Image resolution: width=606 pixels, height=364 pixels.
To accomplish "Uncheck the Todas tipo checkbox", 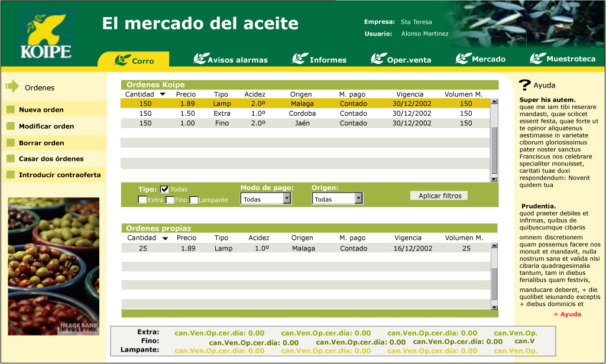I will tap(164, 189).
